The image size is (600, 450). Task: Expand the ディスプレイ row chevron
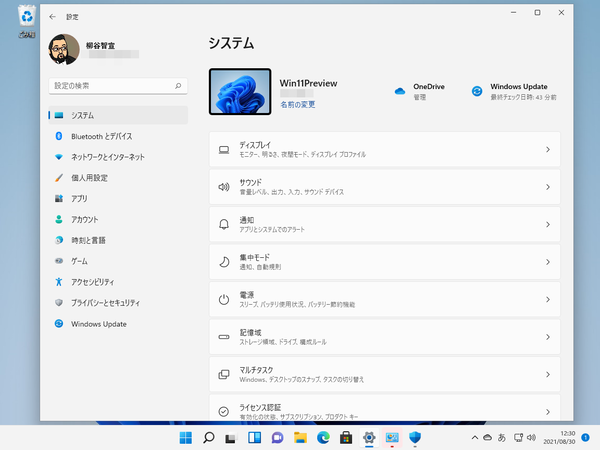coord(547,150)
